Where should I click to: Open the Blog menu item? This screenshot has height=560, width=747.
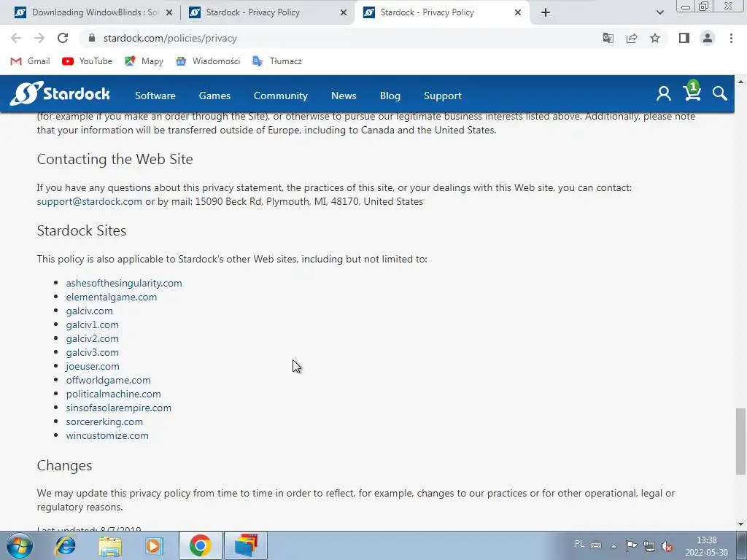[390, 96]
